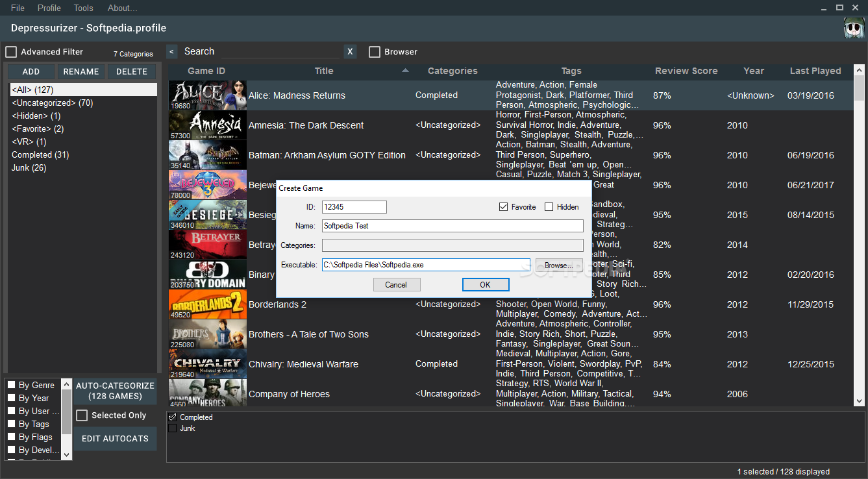Sort by Review Score column header

[686, 71]
